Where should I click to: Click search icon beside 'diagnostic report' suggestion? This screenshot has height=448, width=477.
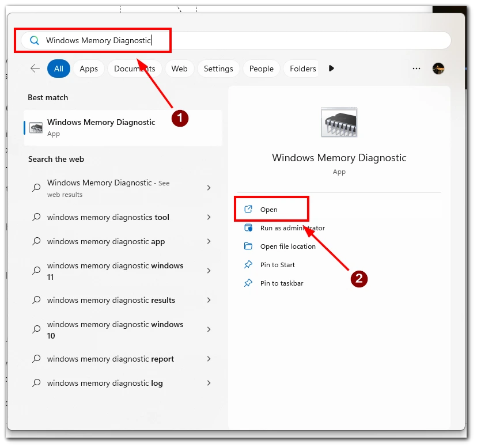coord(36,359)
